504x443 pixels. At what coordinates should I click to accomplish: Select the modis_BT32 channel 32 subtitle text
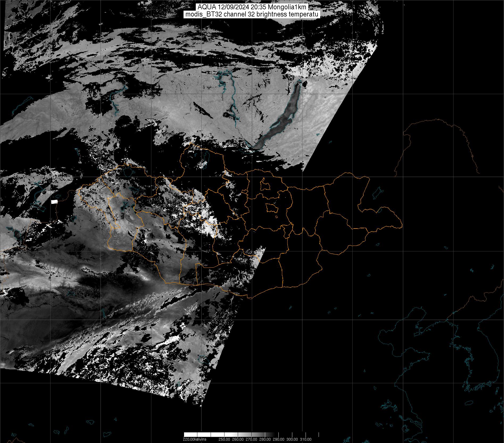pyautogui.click(x=252, y=15)
